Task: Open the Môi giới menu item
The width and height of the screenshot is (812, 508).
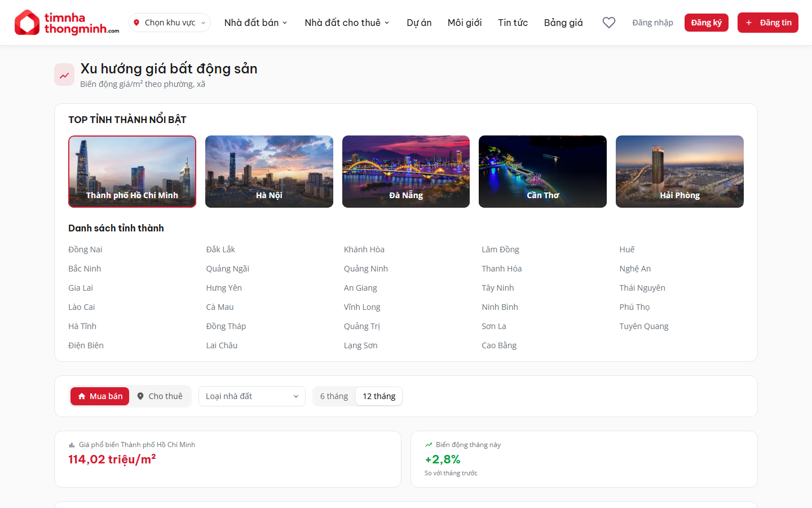Action: tap(465, 23)
